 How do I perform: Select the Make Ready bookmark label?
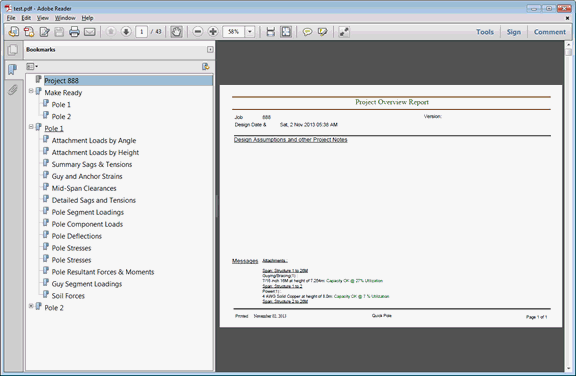pyautogui.click(x=63, y=93)
